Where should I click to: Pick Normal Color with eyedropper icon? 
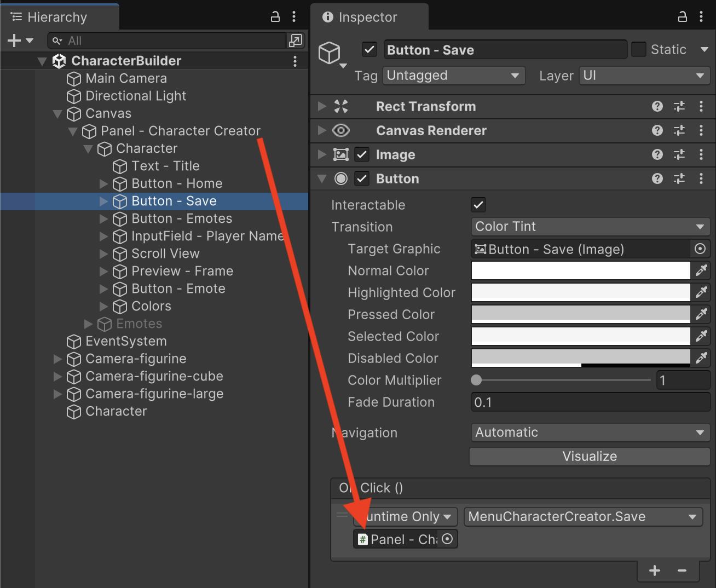tap(701, 270)
